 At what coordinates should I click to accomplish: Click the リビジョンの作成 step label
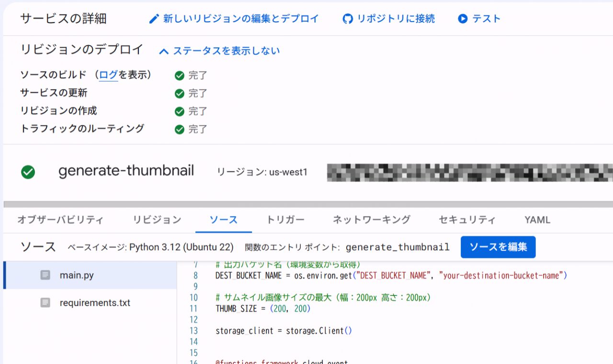tap(58, 111)
